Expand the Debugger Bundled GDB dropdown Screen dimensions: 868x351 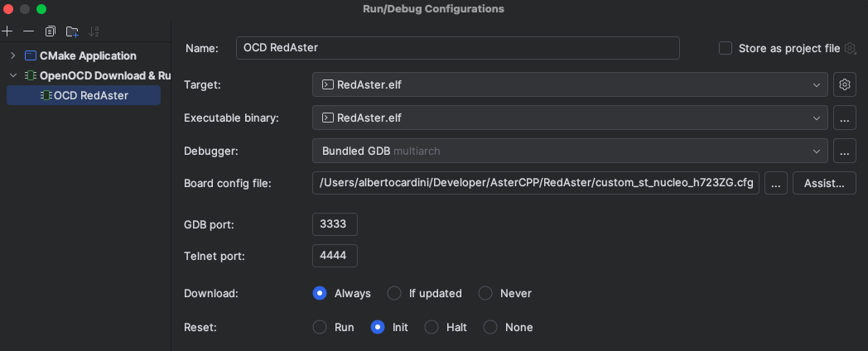(570, 151)
